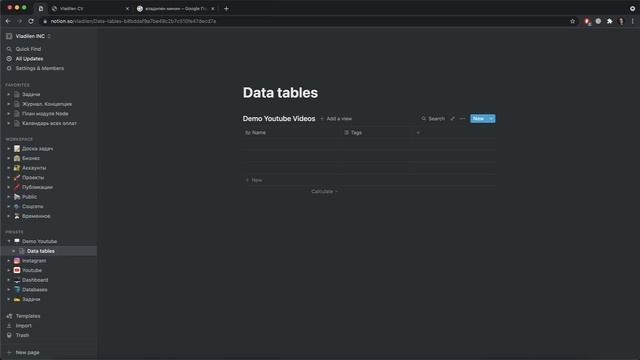The width and height of the screenshot is (640, 360).
Task: Expand the Календарь всех оплат page
Action: (9, 123)
